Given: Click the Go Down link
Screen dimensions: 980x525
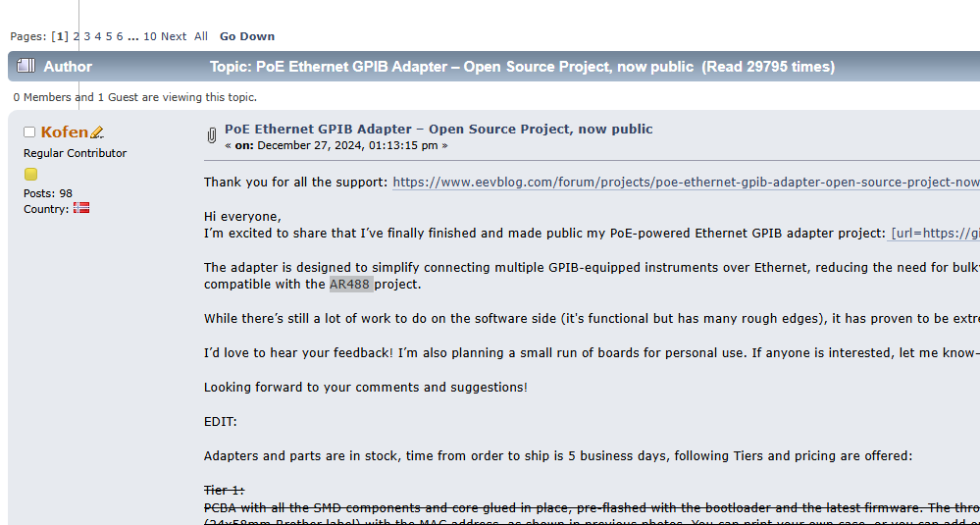Looking at the screenshot, I should (247, 36).
